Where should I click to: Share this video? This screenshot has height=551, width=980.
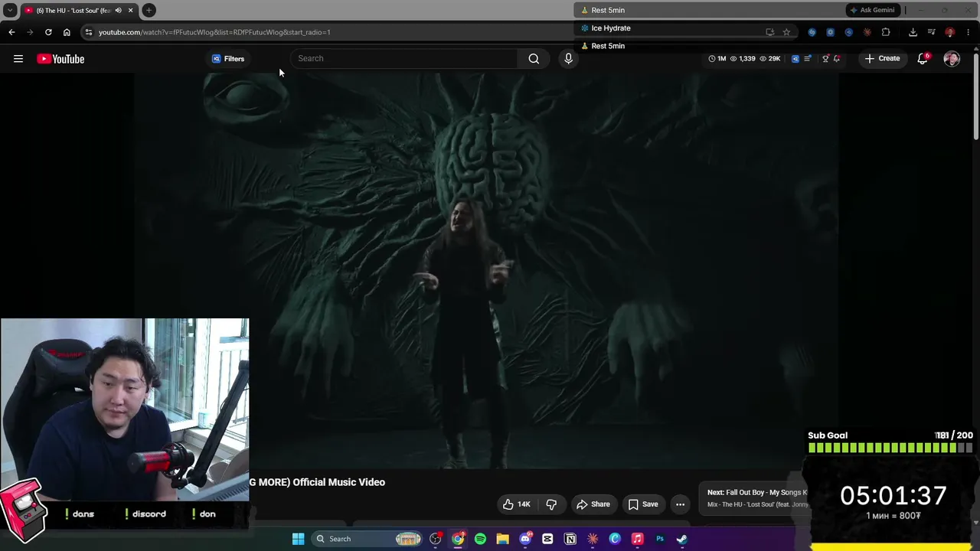point(593,504)
